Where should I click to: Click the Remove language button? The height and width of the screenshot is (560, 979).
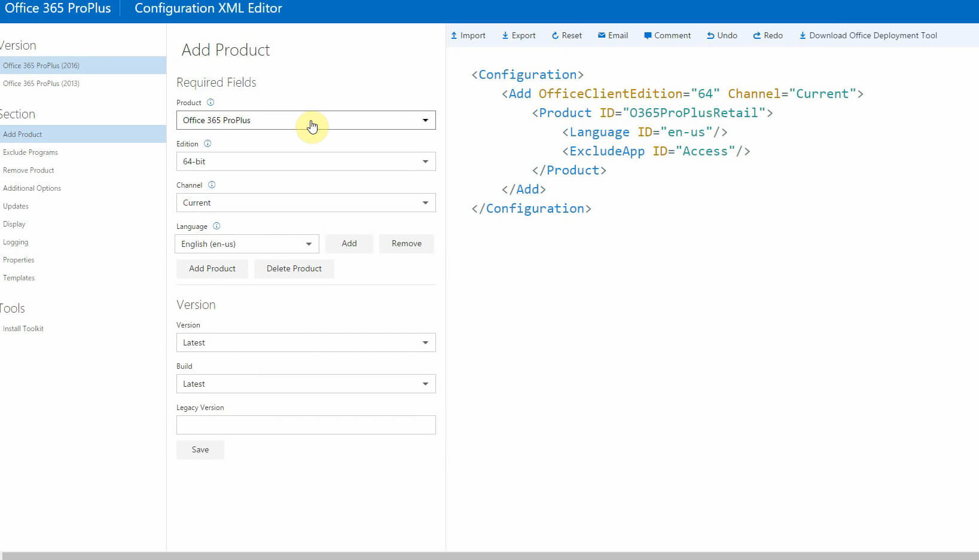[407, 243]
